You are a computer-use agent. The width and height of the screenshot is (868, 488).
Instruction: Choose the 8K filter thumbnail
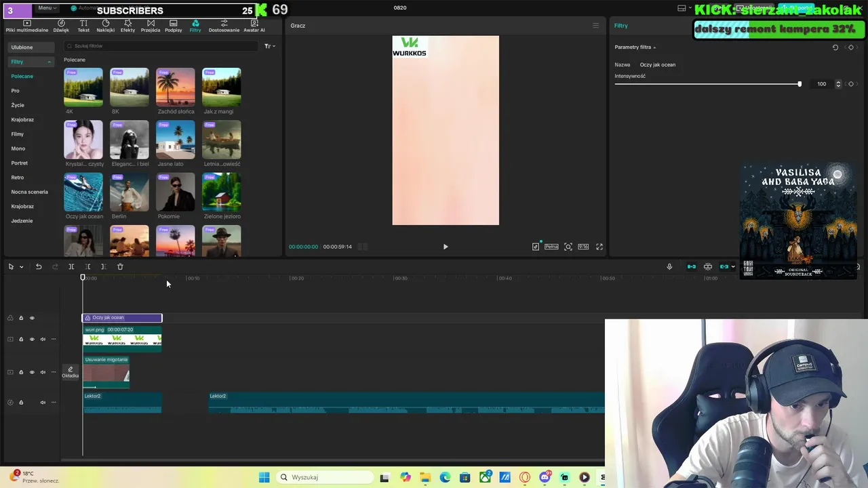point(130,87)
